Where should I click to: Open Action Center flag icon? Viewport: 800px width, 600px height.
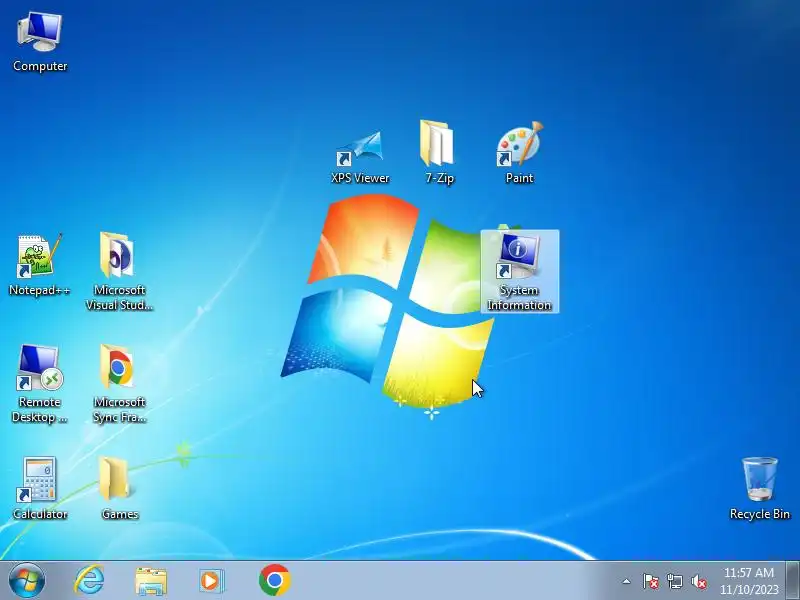tap(650, 581)
